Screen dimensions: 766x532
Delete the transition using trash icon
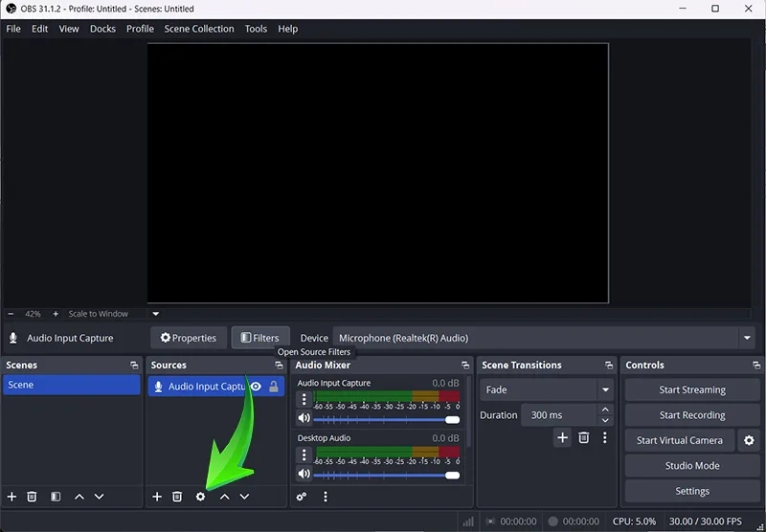point(584,437)
